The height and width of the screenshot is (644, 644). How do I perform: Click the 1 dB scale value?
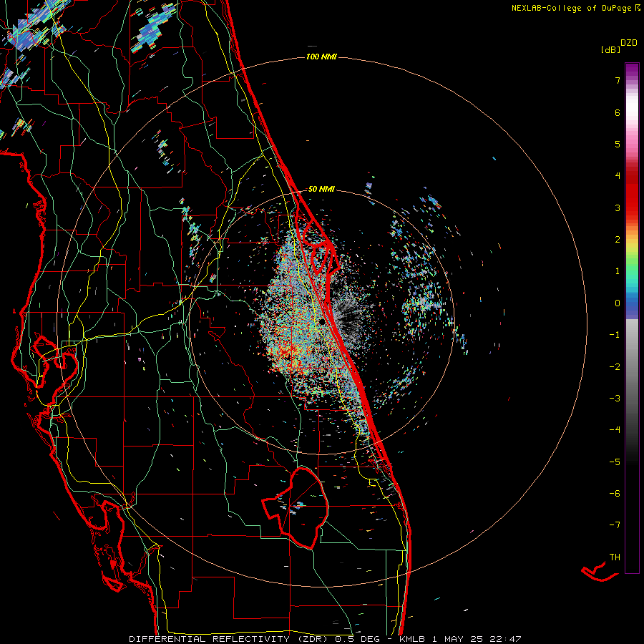(618, 271)
